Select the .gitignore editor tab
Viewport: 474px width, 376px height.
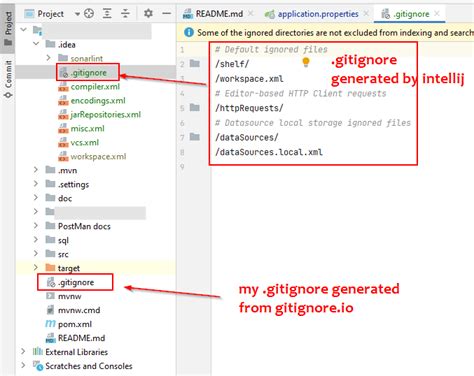[411, 14]
